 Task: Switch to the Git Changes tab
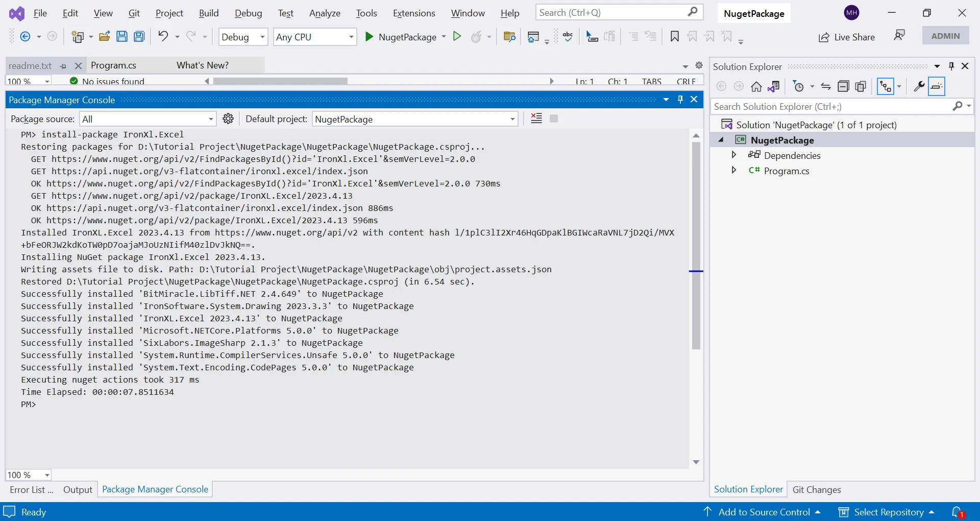coord(817,489)
